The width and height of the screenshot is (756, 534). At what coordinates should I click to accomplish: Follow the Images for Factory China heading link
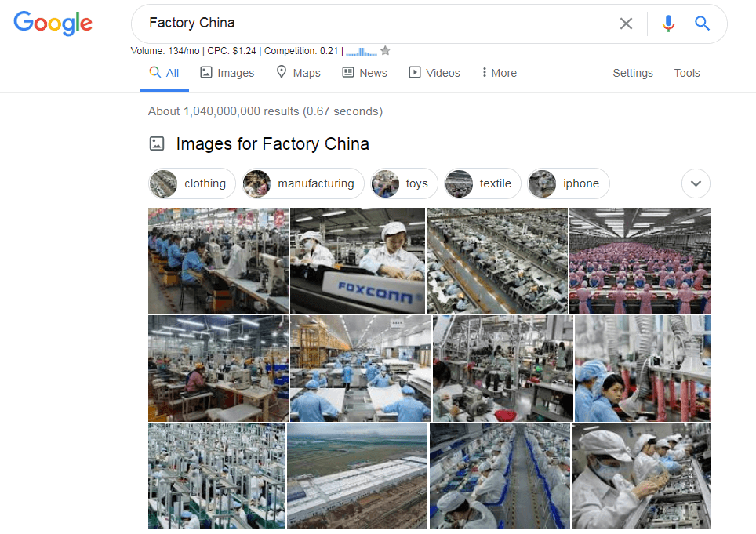point(272,143)
